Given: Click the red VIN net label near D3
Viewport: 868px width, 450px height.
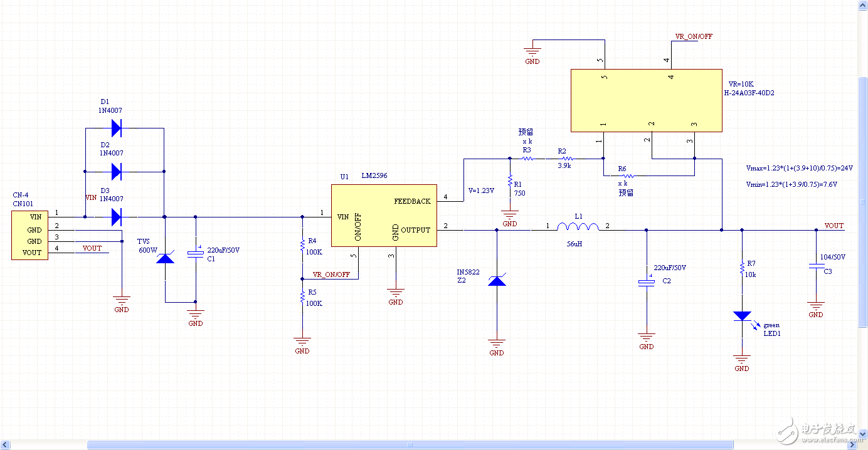Looking at the screenshot, I should 91,197.
